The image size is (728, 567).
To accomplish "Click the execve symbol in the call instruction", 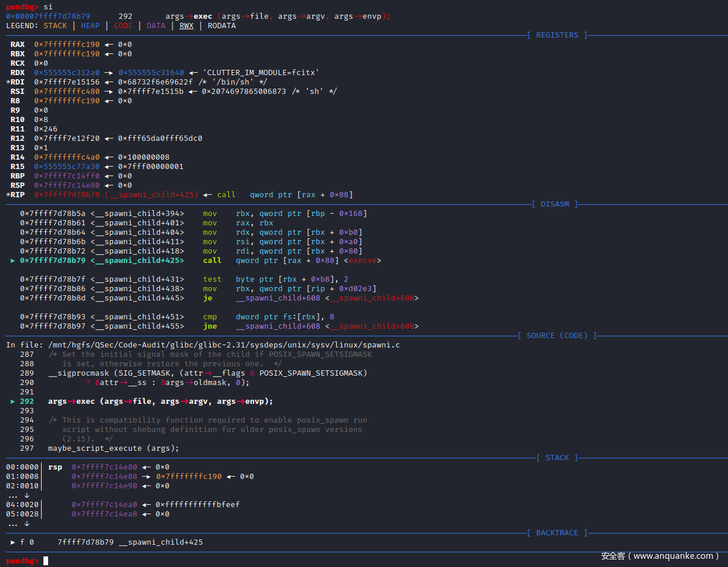I will 363,261.
